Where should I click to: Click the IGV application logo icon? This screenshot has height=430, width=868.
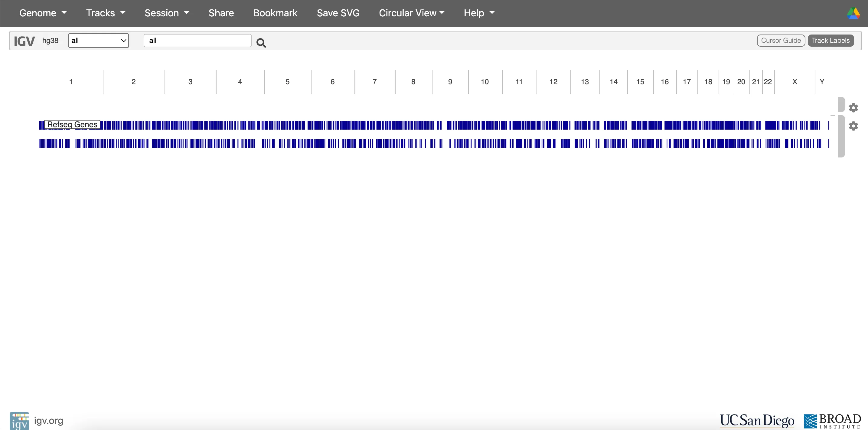[19, 421]
